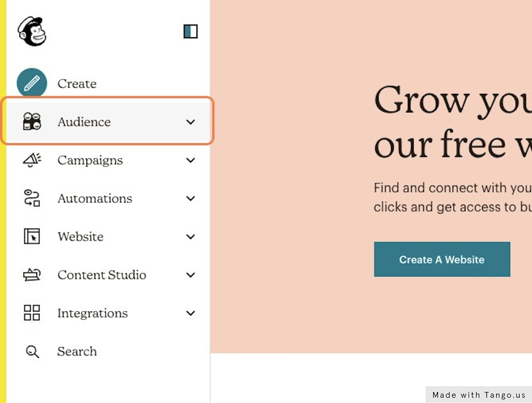Click the Website browser icon
Viewport: 532px width, 403px height.
(31, 236)
